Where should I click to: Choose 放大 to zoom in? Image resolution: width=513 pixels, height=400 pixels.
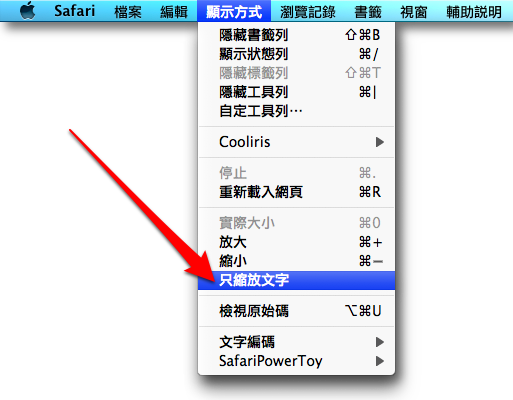(x=296, y=242)
